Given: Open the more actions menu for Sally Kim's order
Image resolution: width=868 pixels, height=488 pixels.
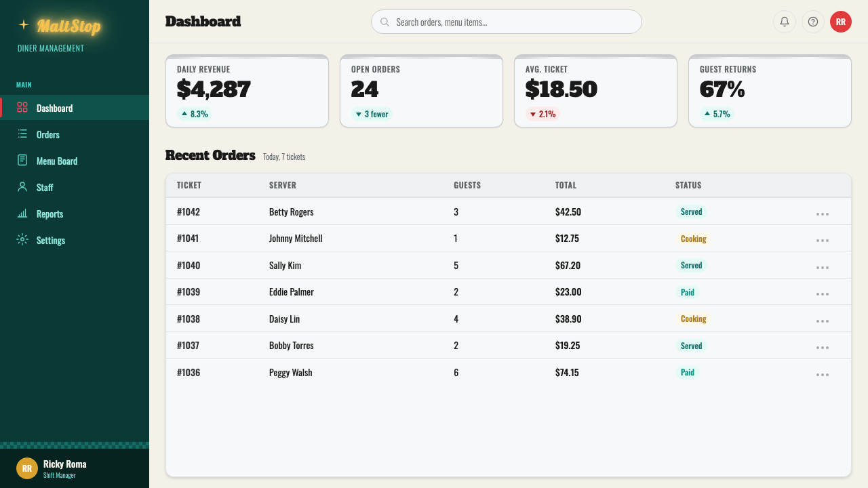Looking at the screenshot, I should pyautogui.click(x=823, y=267).
